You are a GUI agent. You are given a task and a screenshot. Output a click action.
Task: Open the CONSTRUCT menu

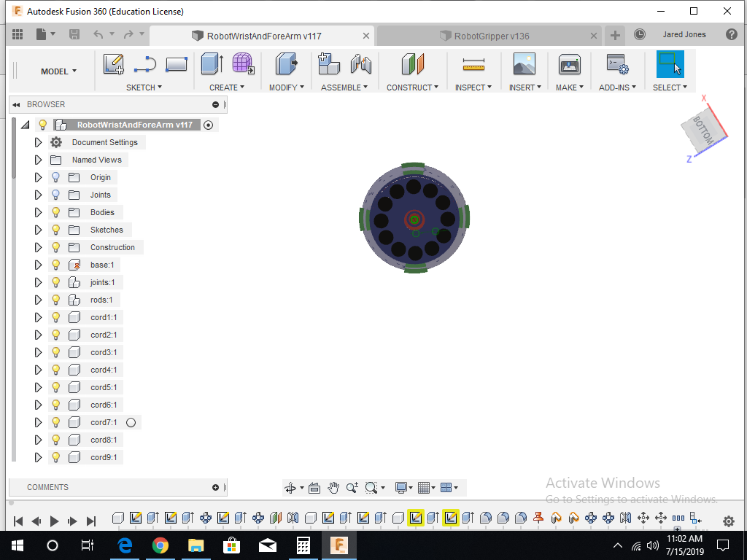pyautogui.click(x=412, y=87)
